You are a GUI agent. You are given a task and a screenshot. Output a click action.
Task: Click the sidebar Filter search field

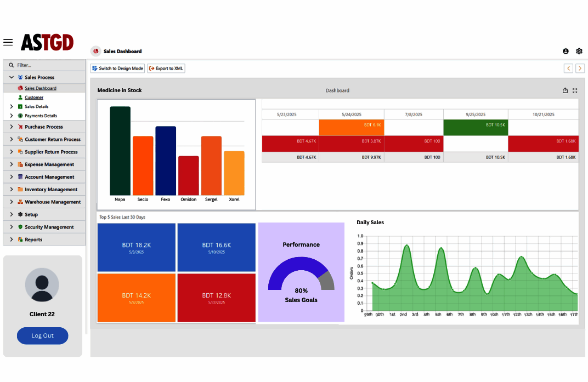click(44, 65)
